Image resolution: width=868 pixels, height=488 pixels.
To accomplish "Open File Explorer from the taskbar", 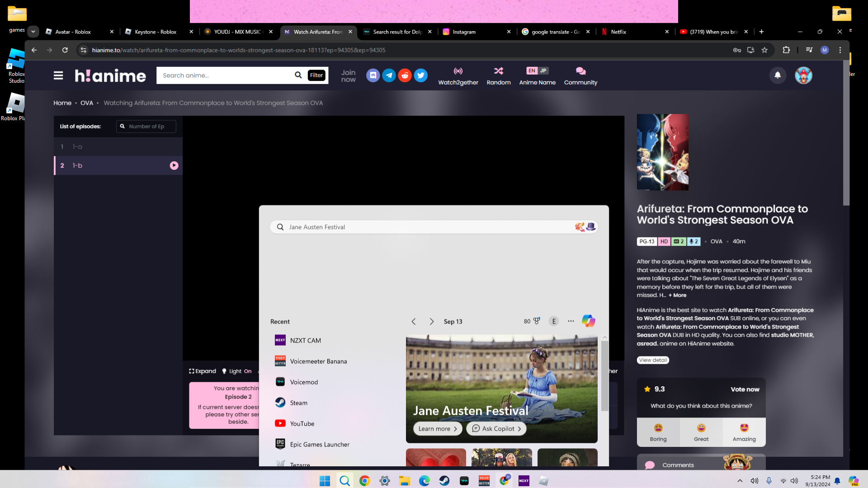I will click(x=404, y=481).
